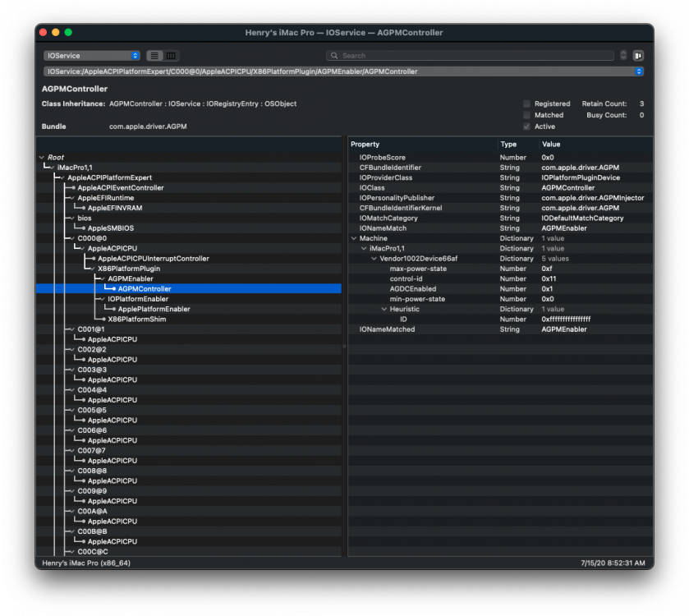Click the value 0xffffffffffffffff for ID
Image resolution: width=689 pixels, height=616 pixels.
tap(566, 319)
